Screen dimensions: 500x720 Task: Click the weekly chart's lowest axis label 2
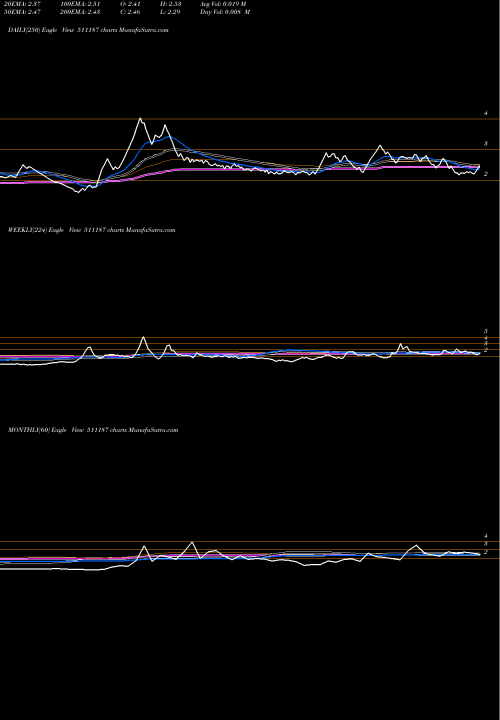pos(486,349)
